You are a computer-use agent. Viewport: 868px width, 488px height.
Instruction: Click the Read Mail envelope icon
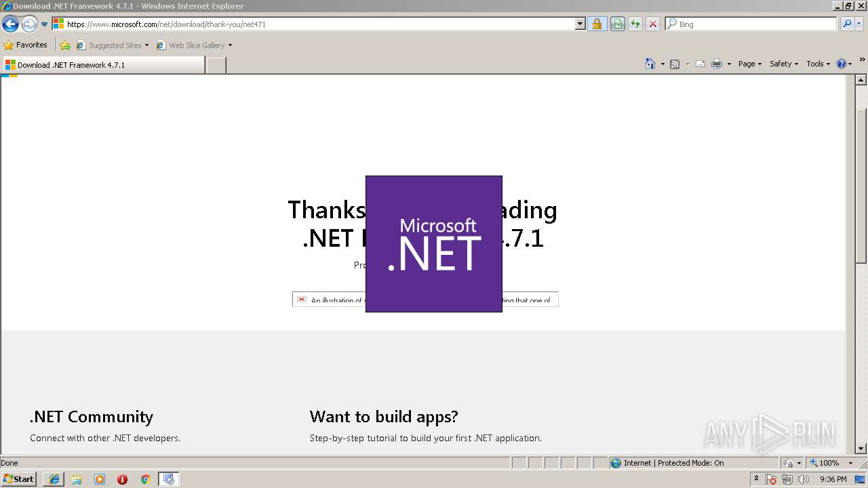[x=701, y=64]
